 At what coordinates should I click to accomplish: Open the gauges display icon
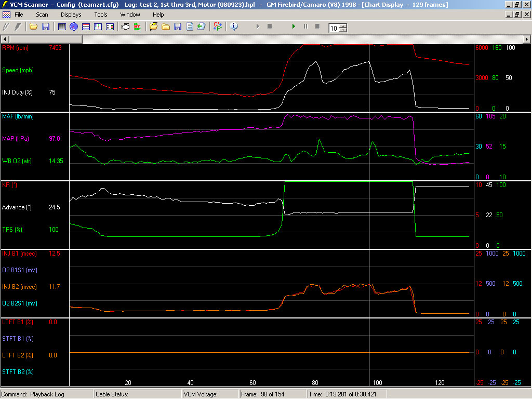coord(74,26)
